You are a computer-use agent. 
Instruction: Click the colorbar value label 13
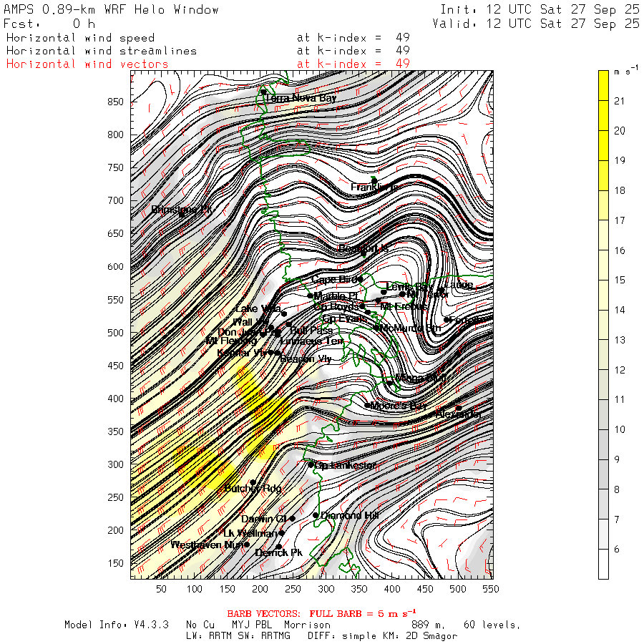click(619, 340)
